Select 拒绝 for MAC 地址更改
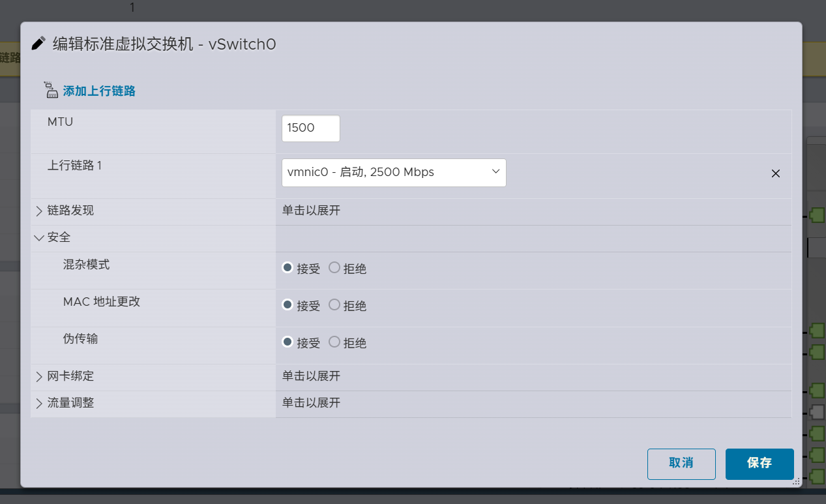This screenshot has width=826, height=504. pyautogui.click(x=334, y=304)
